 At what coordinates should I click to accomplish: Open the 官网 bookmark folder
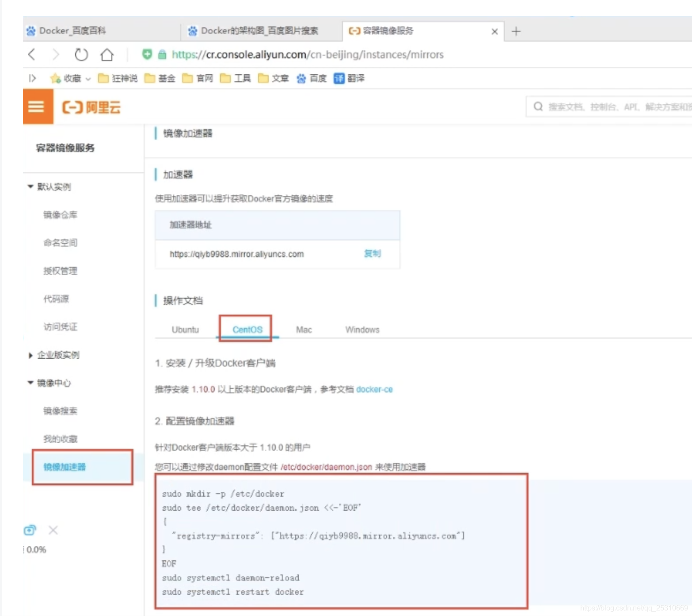(198, 78)
